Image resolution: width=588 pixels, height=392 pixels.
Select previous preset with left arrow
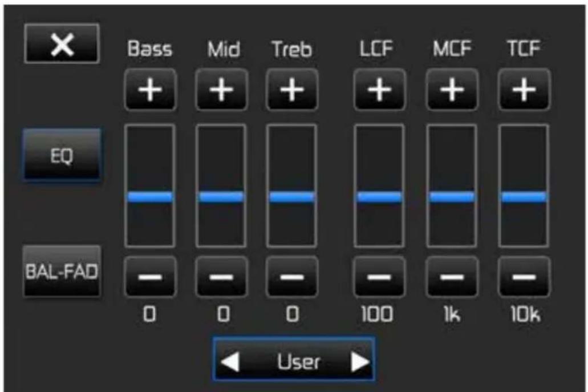pyautogui.click(x=230, y=362)
